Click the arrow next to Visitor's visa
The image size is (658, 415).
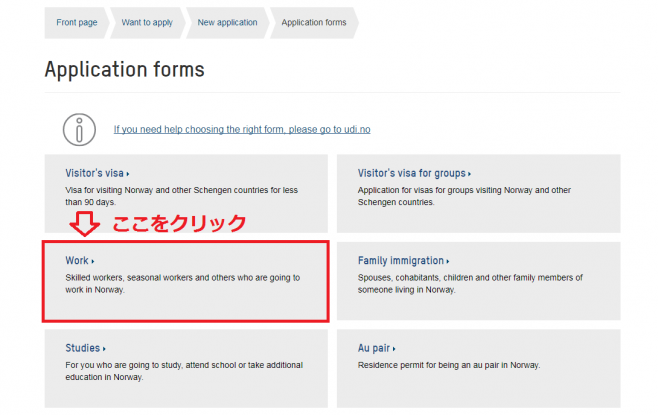click(129, 174)
